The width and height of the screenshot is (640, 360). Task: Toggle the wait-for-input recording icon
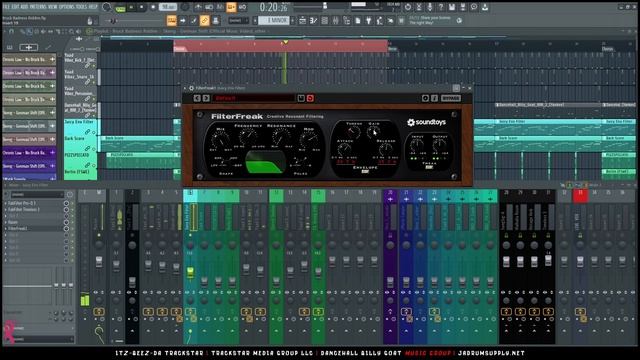(209, 7)
